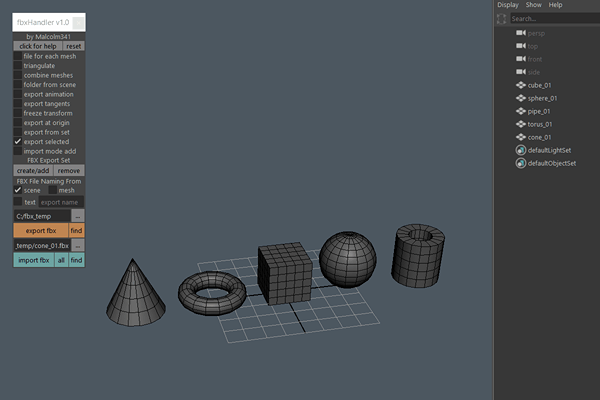Click the outliner search filter icon
Viewport: 600px width, 400px height.
coord(502,18)
